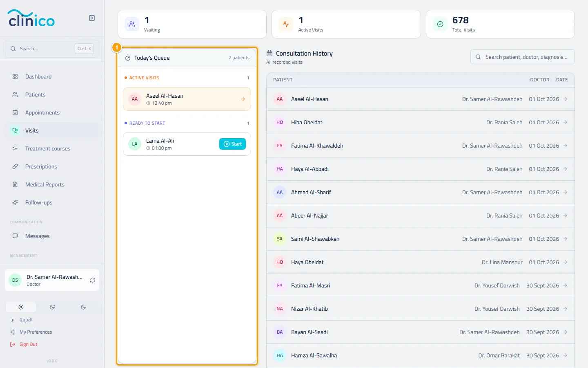Select the Visits menu item

pyautogui.click(x=52, y=130)
